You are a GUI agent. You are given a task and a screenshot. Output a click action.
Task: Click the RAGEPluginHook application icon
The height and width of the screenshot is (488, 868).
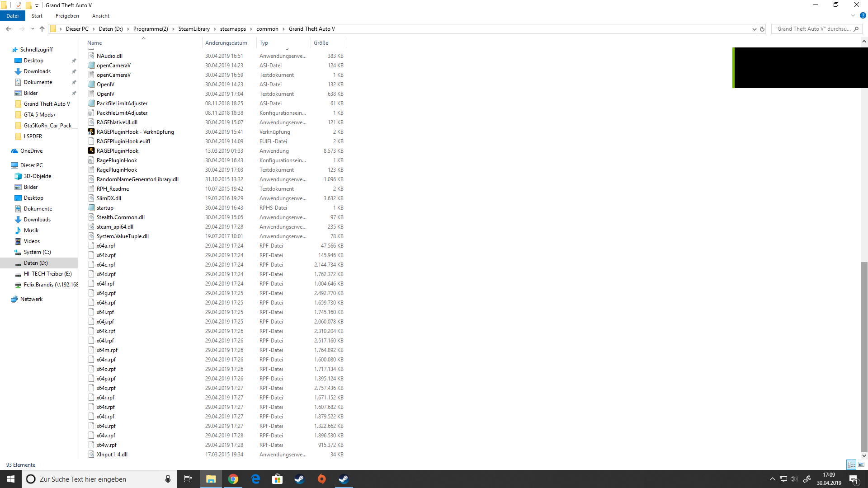pyautogui.click(x=91, y=151)
